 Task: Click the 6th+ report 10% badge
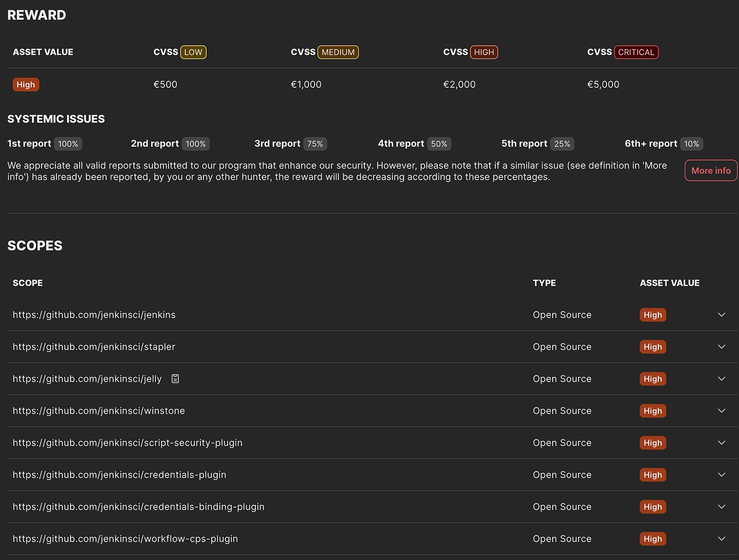(691, 144)
